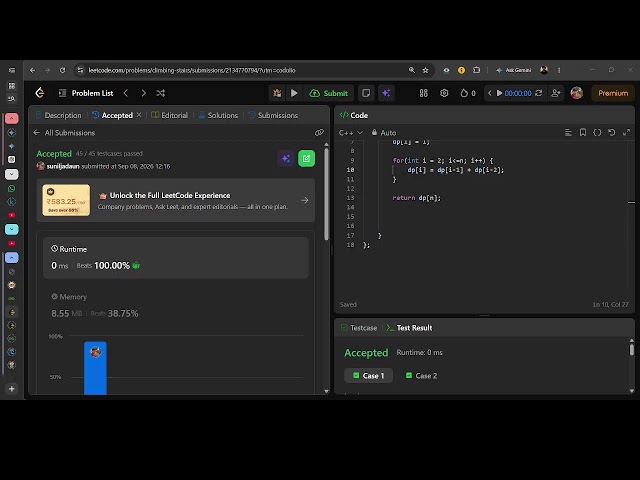Select Case 2 result

pos(421,376)
